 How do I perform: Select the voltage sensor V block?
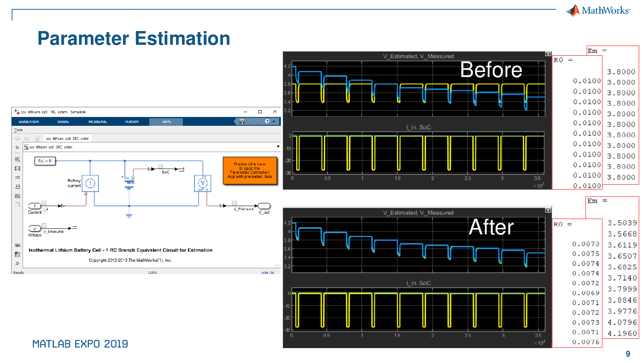203,184
